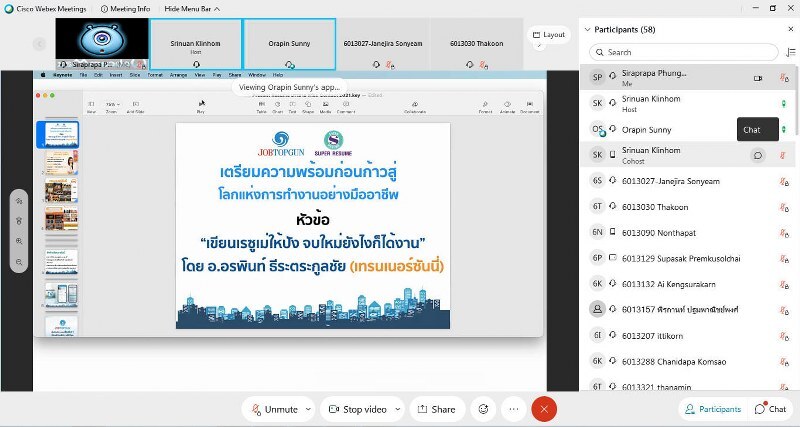Expand video options arrow beside Stop video
The image size is (800, 427).
(397, 409)
